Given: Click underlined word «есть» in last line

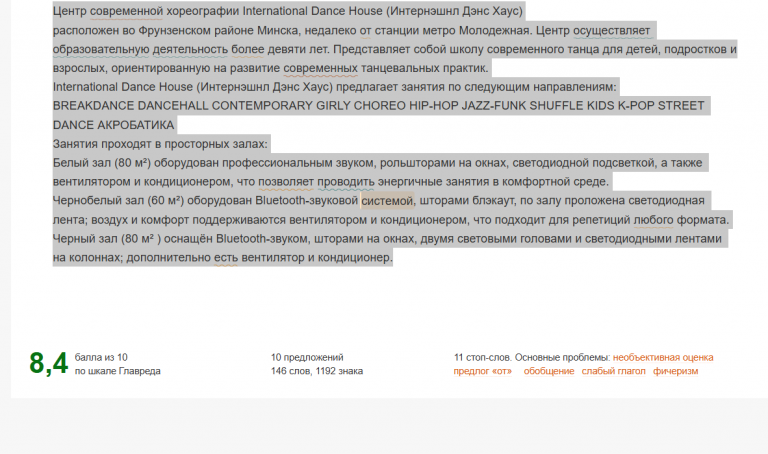Looking at the screenshot, I should click(x=226, y=258).
